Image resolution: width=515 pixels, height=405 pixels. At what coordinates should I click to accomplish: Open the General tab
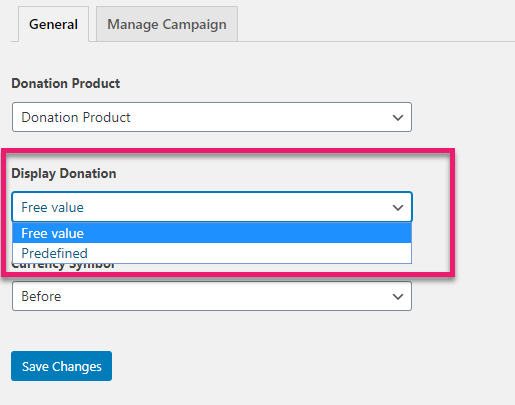53,24
